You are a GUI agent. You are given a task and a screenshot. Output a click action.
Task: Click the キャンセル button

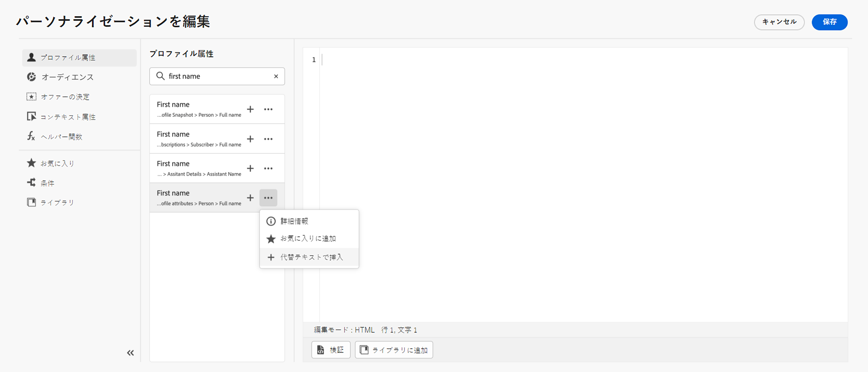[x=779, y=22]
